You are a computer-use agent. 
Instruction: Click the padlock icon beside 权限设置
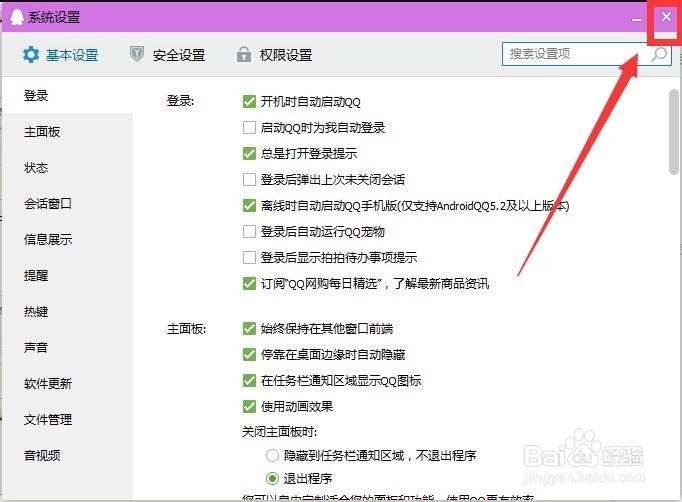(244, 54)
